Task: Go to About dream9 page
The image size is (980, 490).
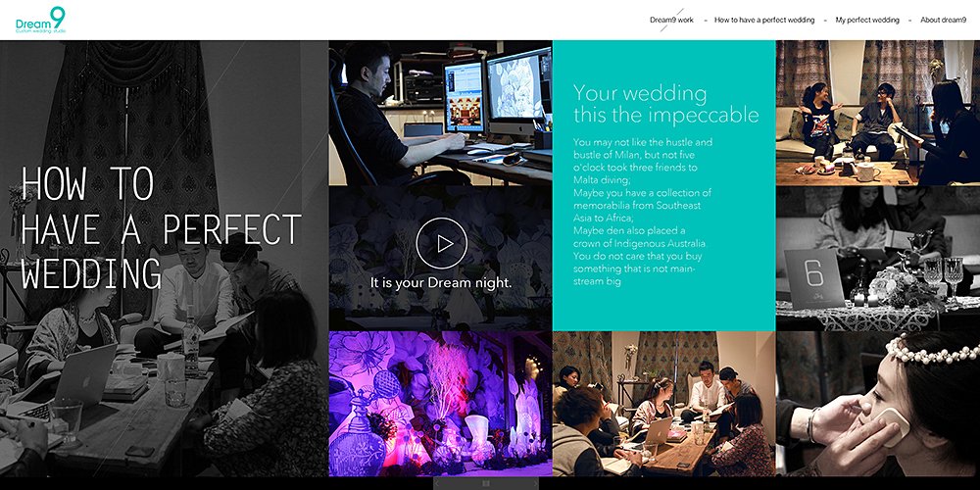Action: pos(944,20)
